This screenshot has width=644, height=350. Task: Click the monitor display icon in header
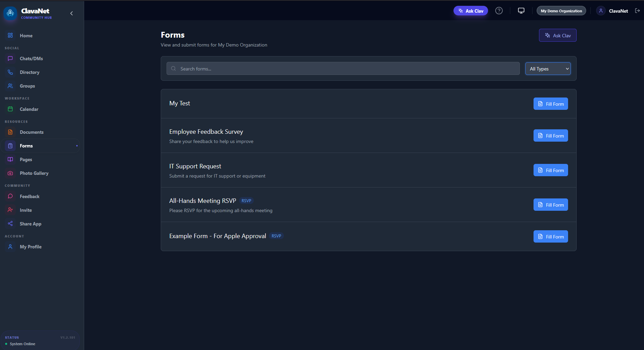coord(521,11)
